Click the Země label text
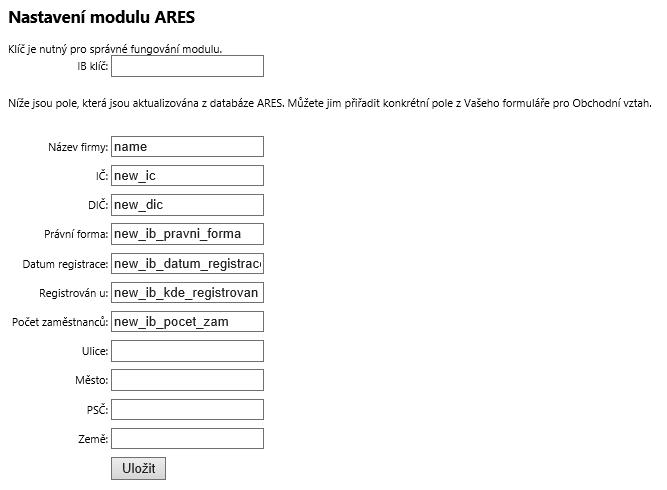 click(93, 439)
